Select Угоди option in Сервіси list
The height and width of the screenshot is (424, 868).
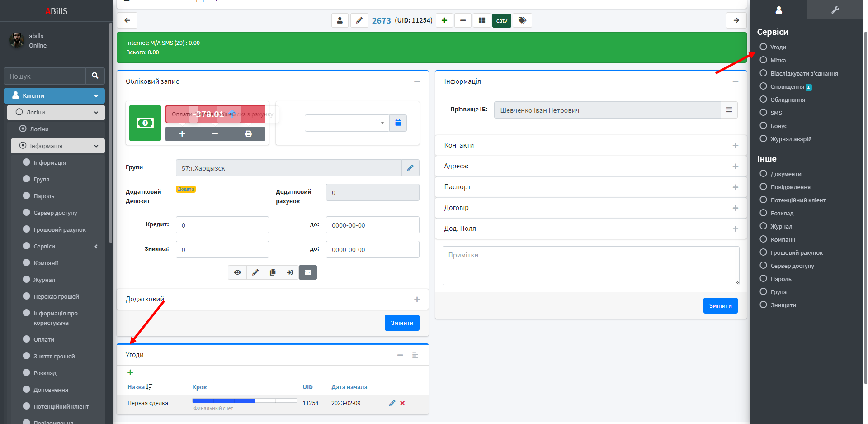coord(778,47)
